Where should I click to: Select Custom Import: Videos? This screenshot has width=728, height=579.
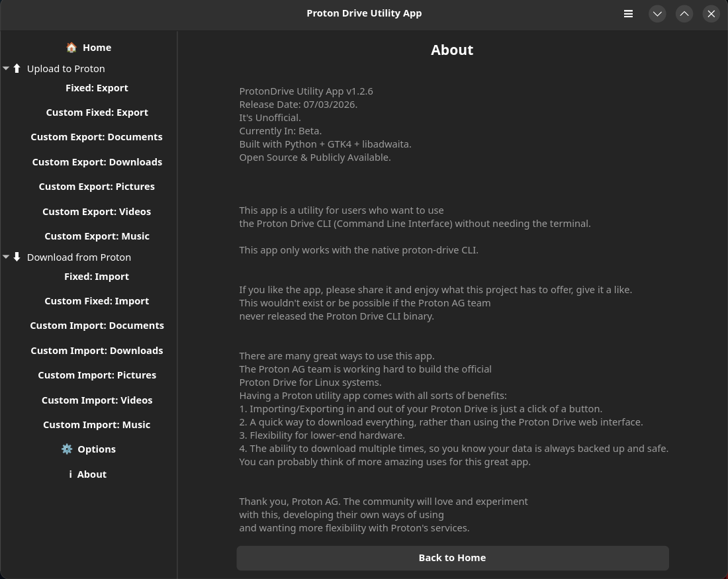[97, 400]
